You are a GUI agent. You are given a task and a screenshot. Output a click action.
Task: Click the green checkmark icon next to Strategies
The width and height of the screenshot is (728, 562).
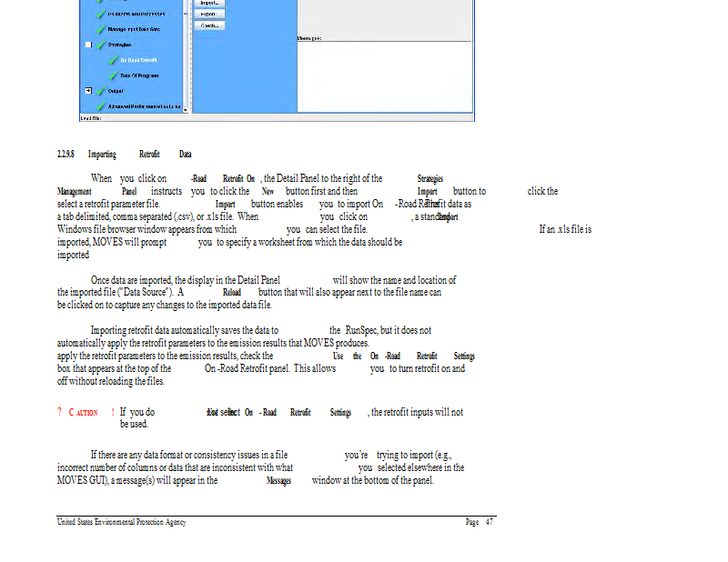tap(100, 45)
